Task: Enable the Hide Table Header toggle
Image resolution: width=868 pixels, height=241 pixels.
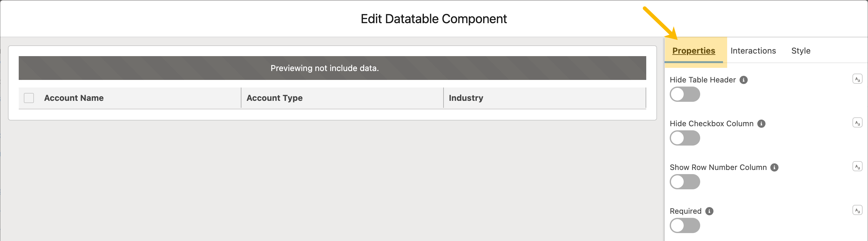Action: [685, 94]
